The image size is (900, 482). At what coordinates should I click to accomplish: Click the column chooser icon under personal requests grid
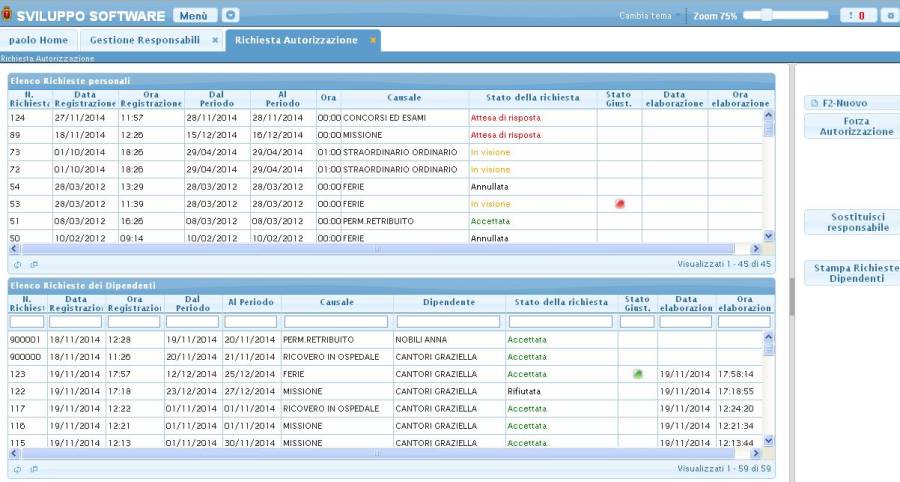coord(33,265)
